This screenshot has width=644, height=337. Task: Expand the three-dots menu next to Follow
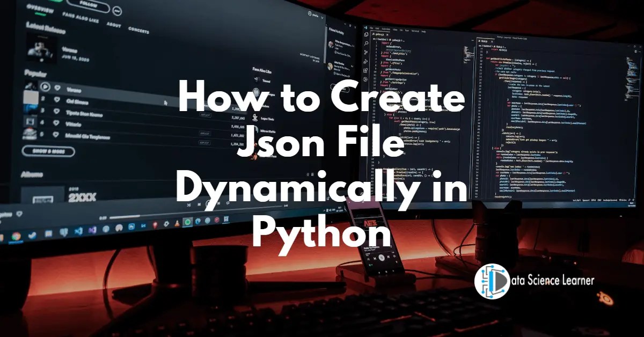coord(118,11)
